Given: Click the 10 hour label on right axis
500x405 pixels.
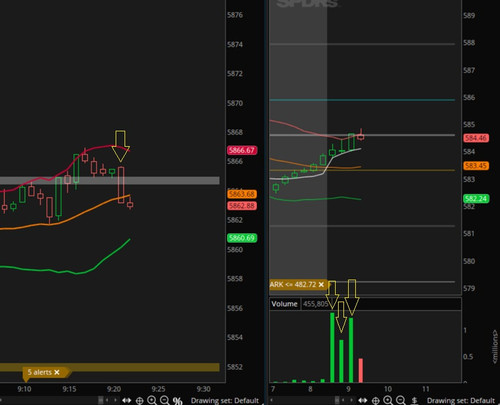Looking at the screenshot, I should click(388, 389).
